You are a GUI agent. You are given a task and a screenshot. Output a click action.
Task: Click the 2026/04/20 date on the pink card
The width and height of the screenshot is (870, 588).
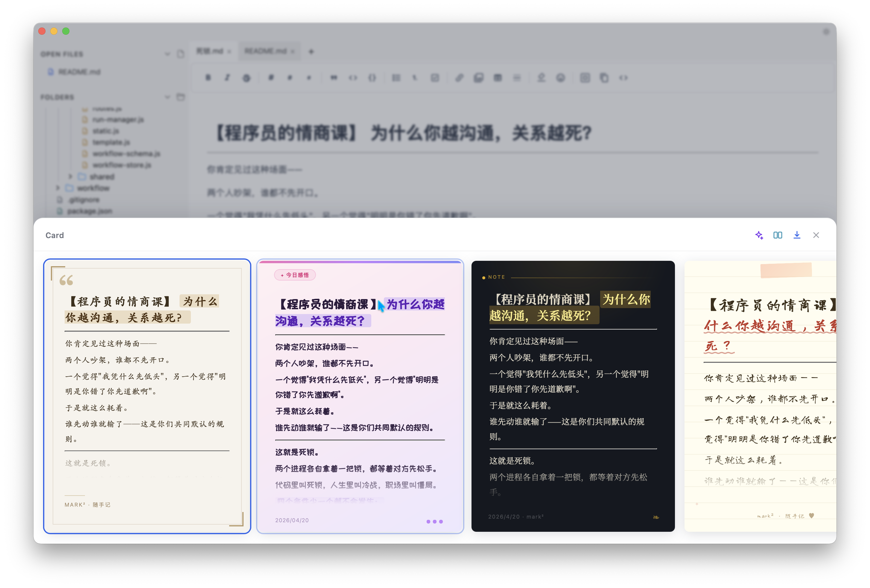(292, 520)
